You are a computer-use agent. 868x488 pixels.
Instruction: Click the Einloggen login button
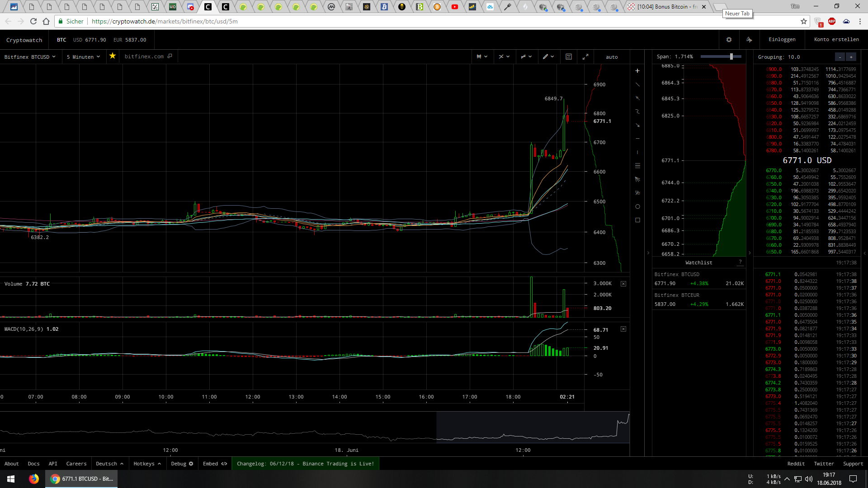[x=782, y=40]
